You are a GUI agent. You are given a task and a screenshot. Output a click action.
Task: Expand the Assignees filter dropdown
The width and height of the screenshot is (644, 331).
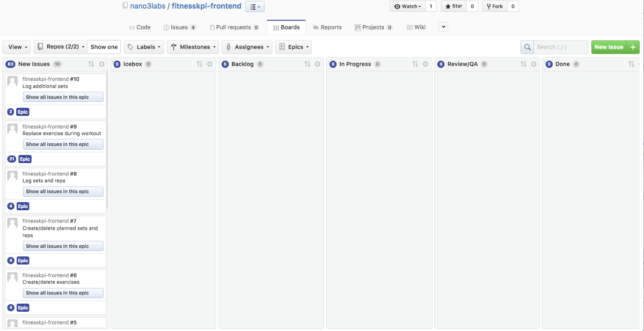pyautogui.click(x=247, y=47)
